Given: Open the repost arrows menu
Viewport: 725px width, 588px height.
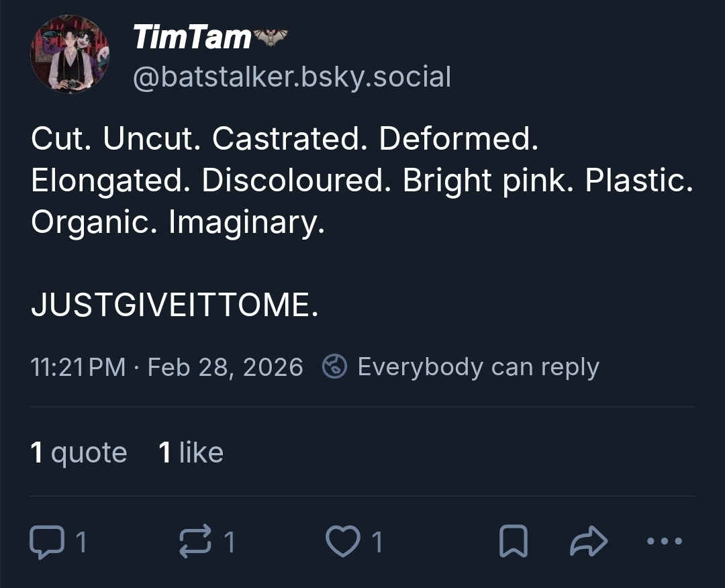Looking at the screenshot, I should click(x=193, y=542).
